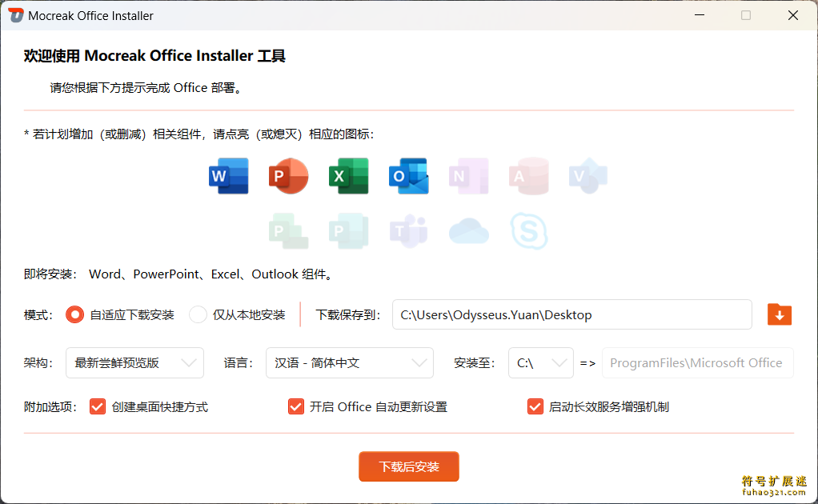Viewport: 818px width, 504px height.
Task: Toggle the Outlook component icon
Action: point(408,176)
